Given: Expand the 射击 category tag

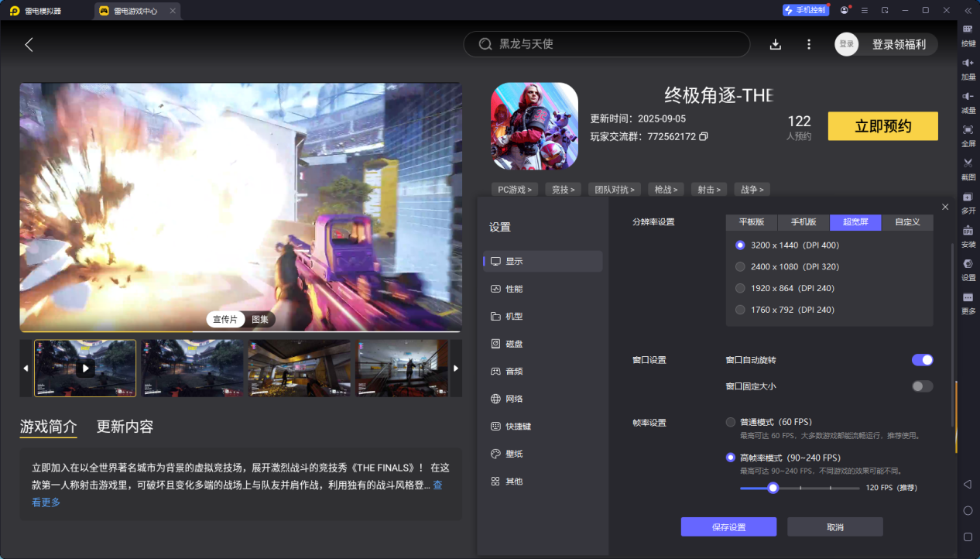Looking at the screenshot, I should (709, 189).
